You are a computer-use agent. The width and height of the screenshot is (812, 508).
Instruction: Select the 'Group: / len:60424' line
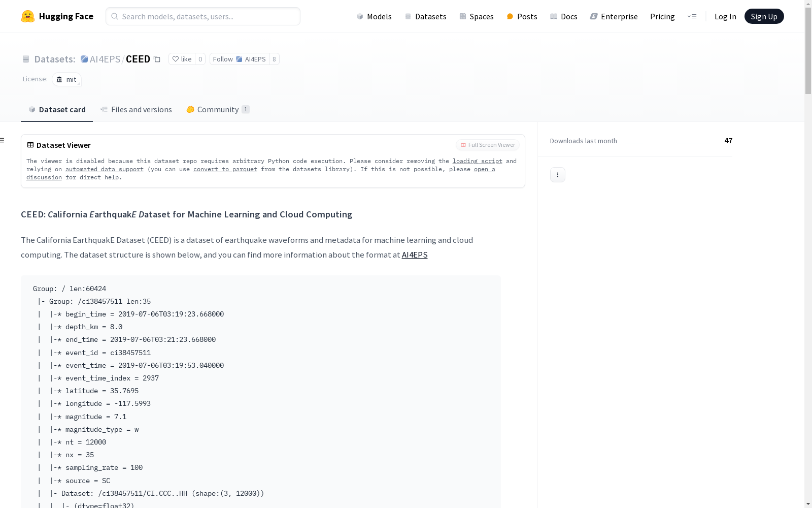(70, 289)
